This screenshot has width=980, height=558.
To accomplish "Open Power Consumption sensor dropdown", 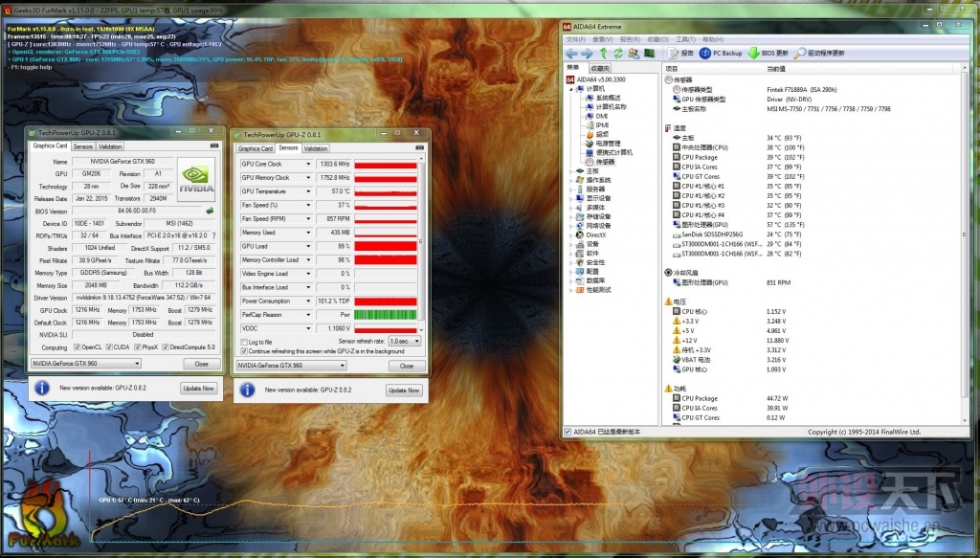I will point(308,301).
